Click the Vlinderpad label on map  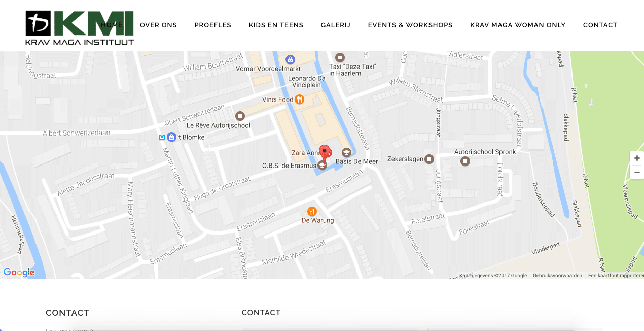point(545,248)
